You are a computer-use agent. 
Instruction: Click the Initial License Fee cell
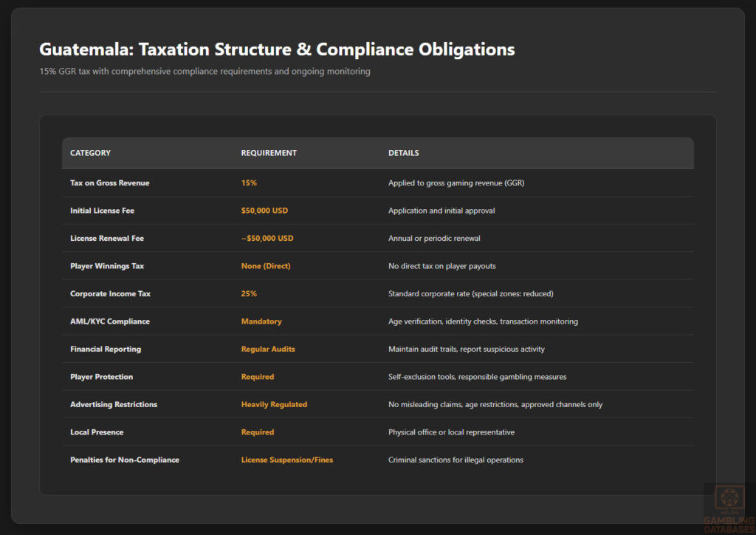tap(100, 210)
